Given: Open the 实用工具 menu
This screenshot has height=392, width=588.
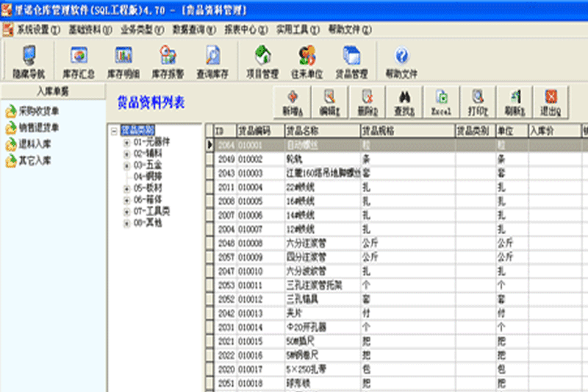Looking at the screenshot, I should [x=298, y=29].
